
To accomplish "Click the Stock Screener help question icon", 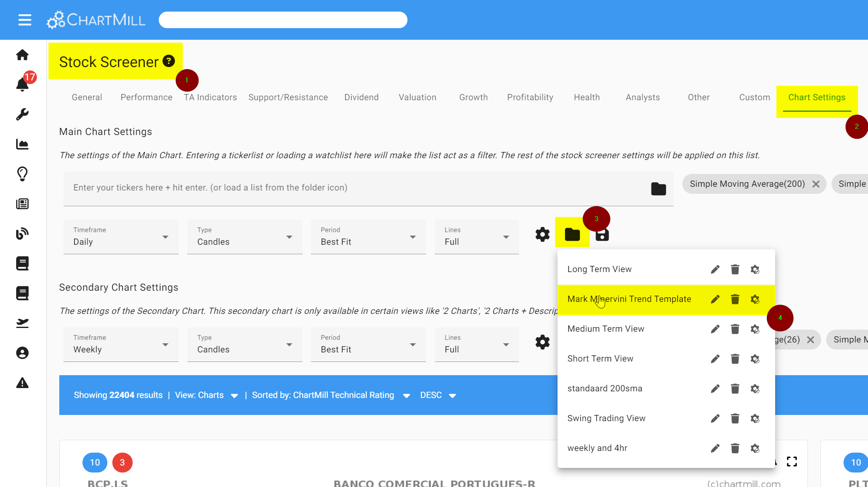I will click(168, 61).
